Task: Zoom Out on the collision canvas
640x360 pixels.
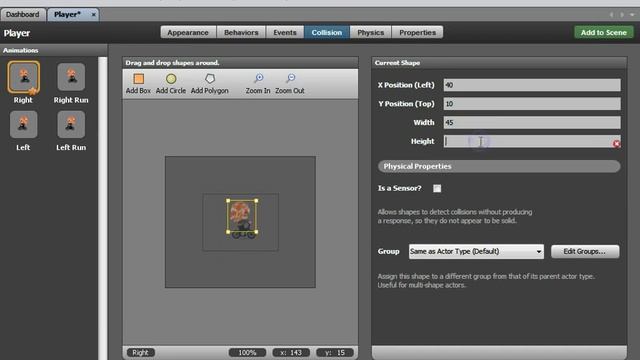Action: (x=290, y=83)
